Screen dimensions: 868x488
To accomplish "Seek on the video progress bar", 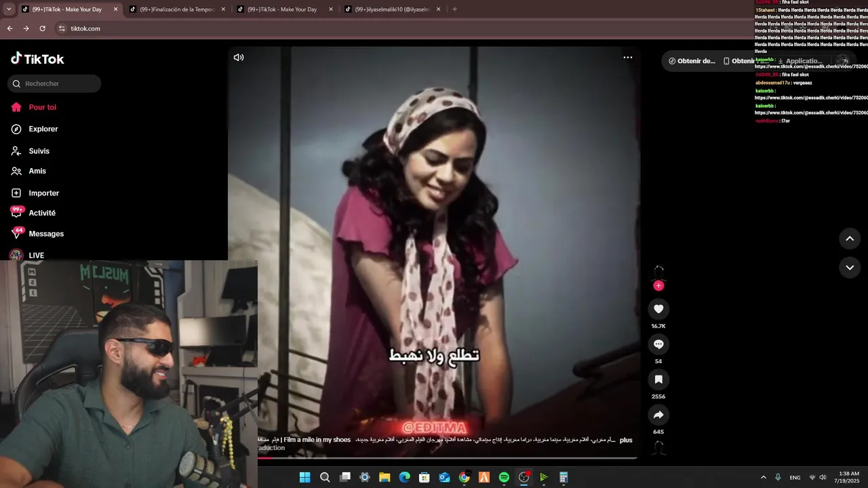I will click(448, 457).
